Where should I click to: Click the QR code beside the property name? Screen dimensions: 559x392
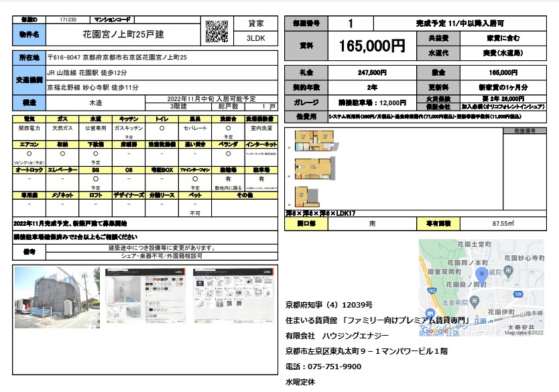click(215, 31)
